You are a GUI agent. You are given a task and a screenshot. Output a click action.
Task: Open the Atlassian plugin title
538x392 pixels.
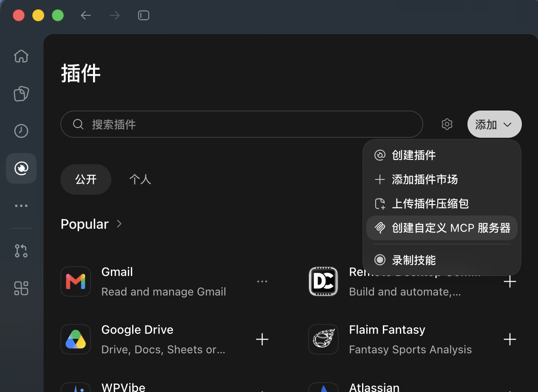(x=374, y=387)
